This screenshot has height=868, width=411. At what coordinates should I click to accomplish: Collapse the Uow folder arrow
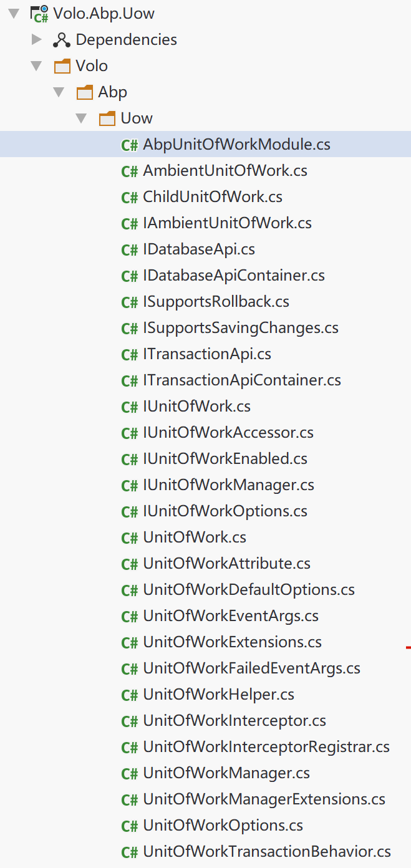click(81, 118)
